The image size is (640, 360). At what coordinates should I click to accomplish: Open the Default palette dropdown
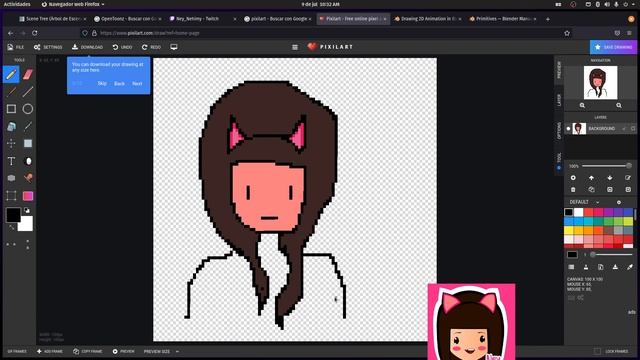(x=584, y=202)
